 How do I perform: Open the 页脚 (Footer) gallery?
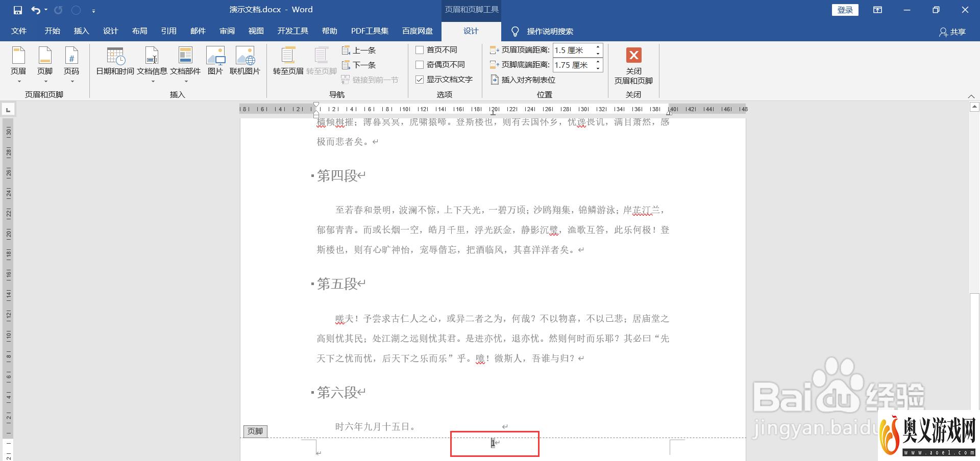pos(45,65)
